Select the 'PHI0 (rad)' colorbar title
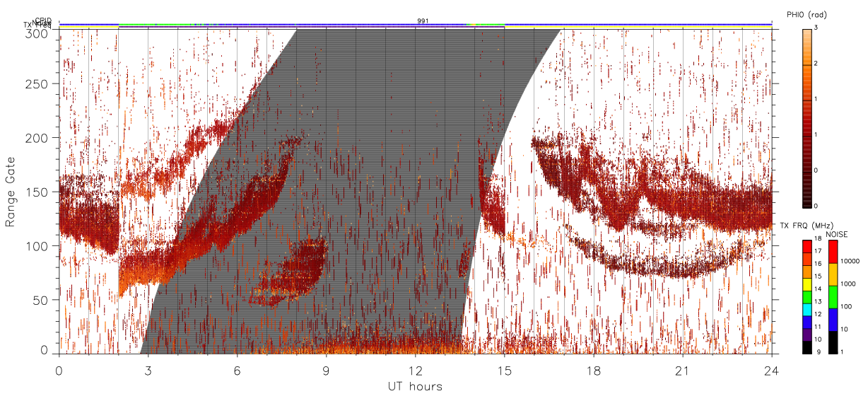The height and width of the screenshot is (401, 868). coord(807,15)
